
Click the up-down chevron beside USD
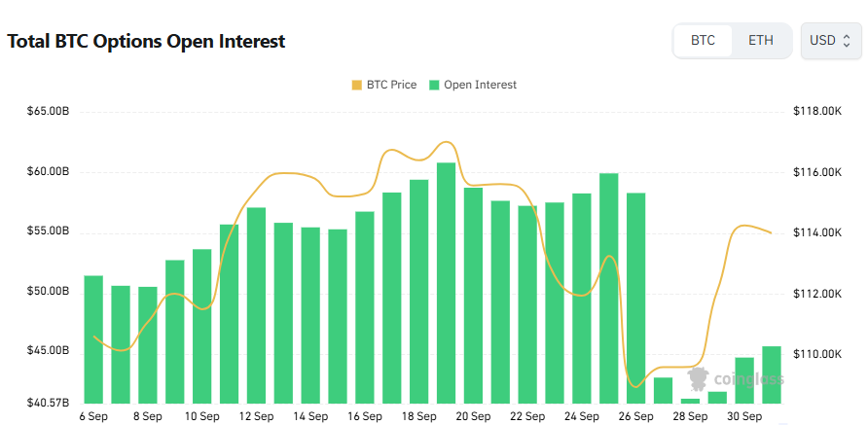[847, 41]
